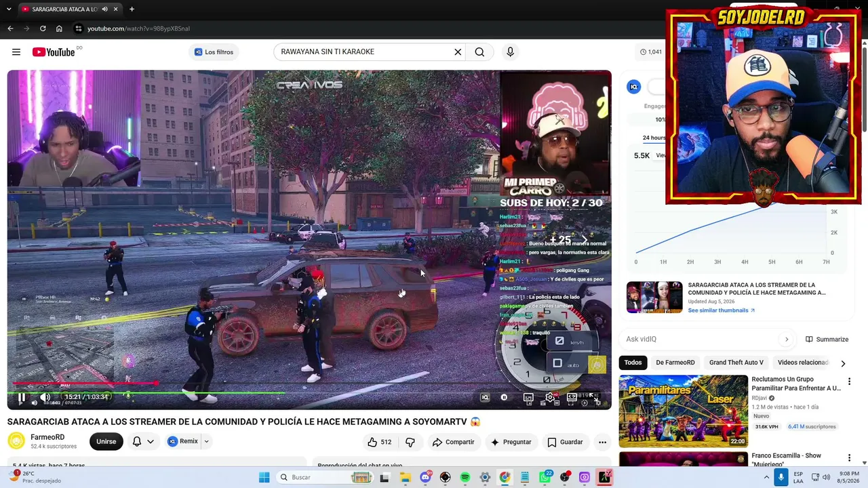Image resolution: width=868 pixels, height=488 pixels.
Task: Open the Windows Start menu
Action: [264, 477]
